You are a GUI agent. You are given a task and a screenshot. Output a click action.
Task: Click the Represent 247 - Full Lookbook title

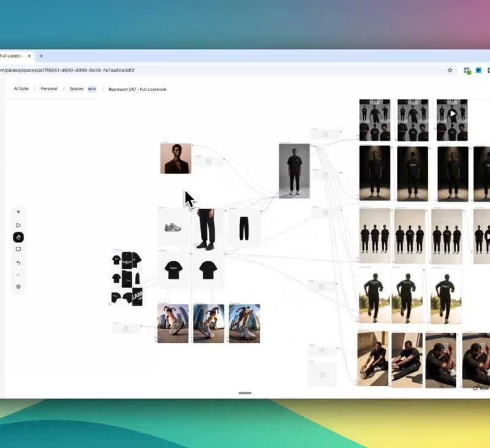click(x=137, y=89)
